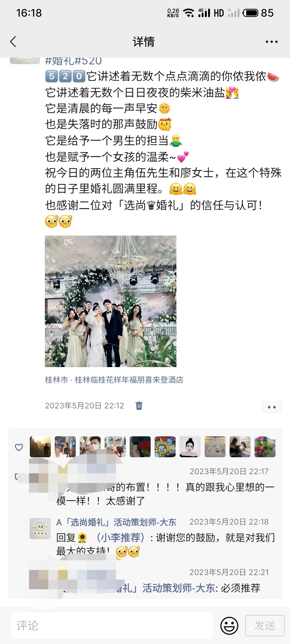Tap the (小李推荐) mentioned user link
Image resolution: width=290 pixels, height=644 pixels.
120,537
